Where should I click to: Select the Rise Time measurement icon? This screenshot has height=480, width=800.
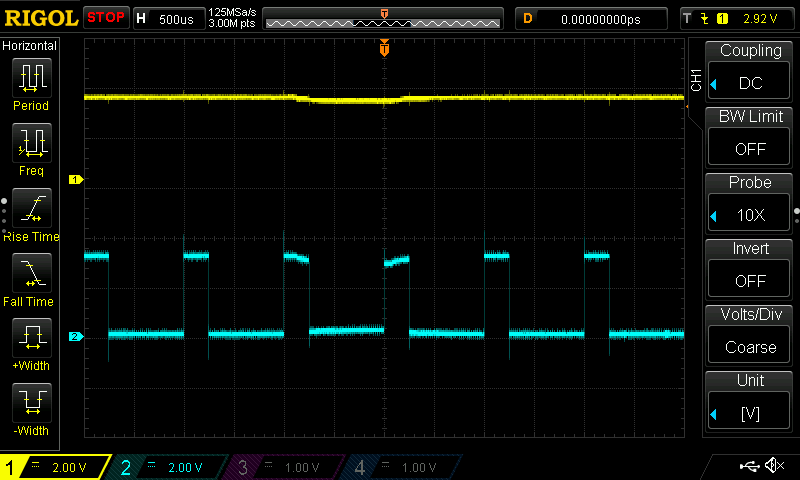click(x=32, y=208)
